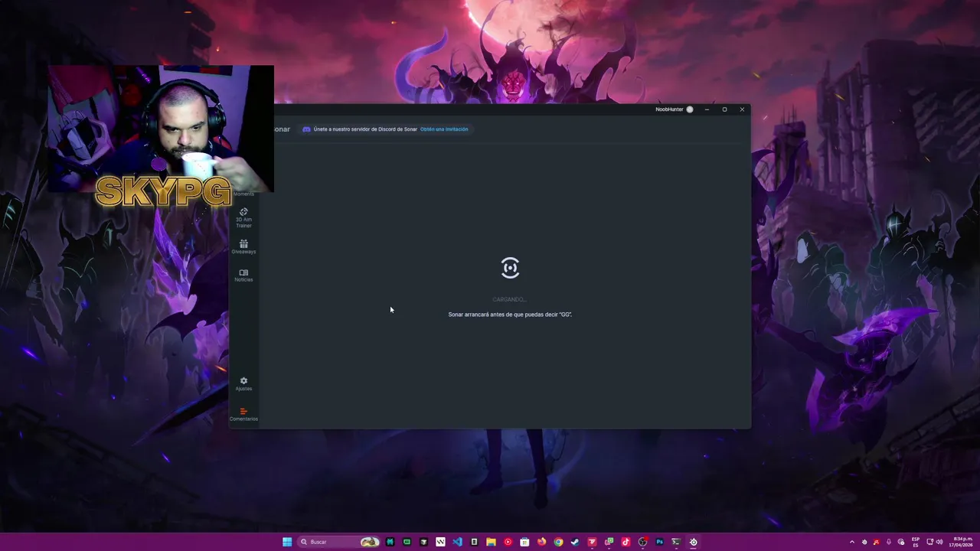Open the Comentarios feedback item
980x551 pixels.
(x=243, y=414)
